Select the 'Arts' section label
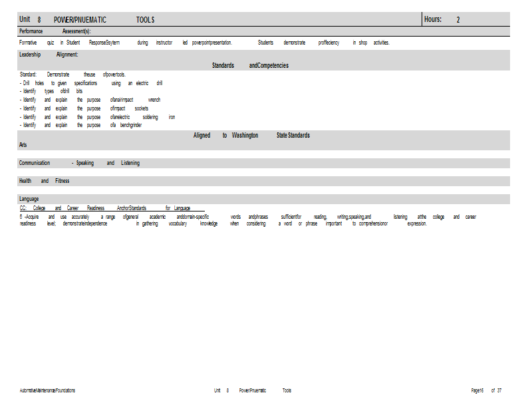The image size is (532, 411). [23, 145]
